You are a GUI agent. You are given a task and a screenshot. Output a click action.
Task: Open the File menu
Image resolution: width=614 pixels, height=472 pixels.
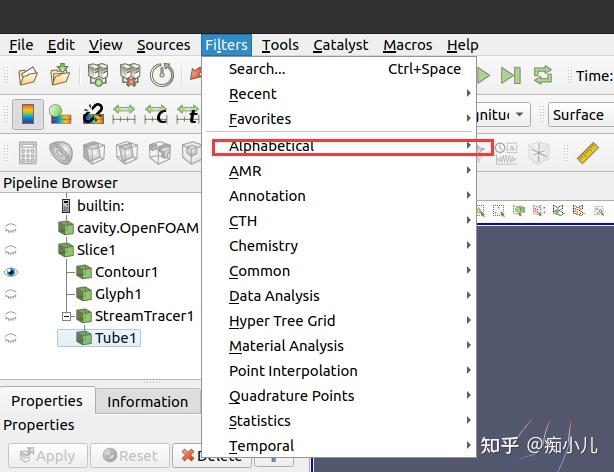[21, 45]
